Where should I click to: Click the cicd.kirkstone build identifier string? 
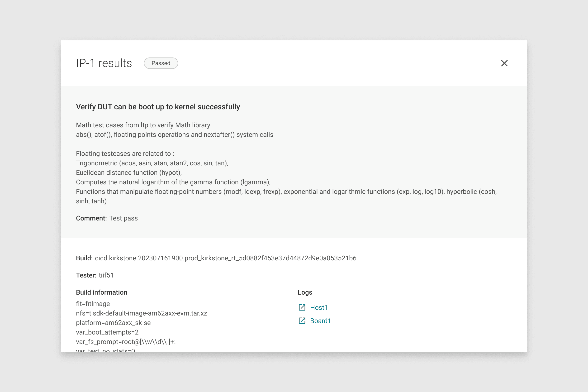[225, 258]
